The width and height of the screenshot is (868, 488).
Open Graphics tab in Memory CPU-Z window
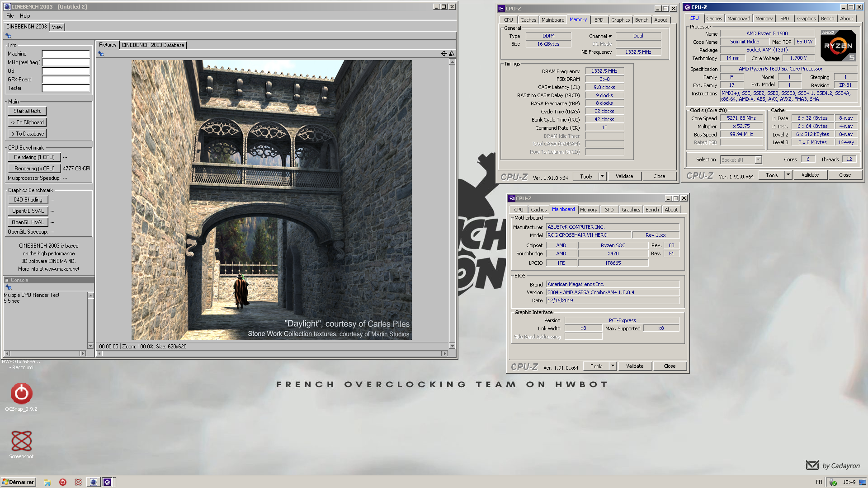620,20
